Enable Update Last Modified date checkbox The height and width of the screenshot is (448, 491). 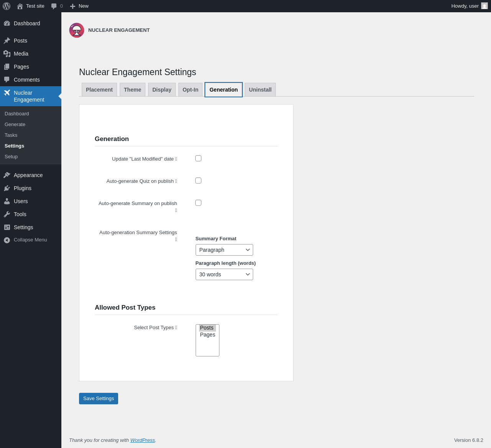pyautogui.click(x=198, y=158)
